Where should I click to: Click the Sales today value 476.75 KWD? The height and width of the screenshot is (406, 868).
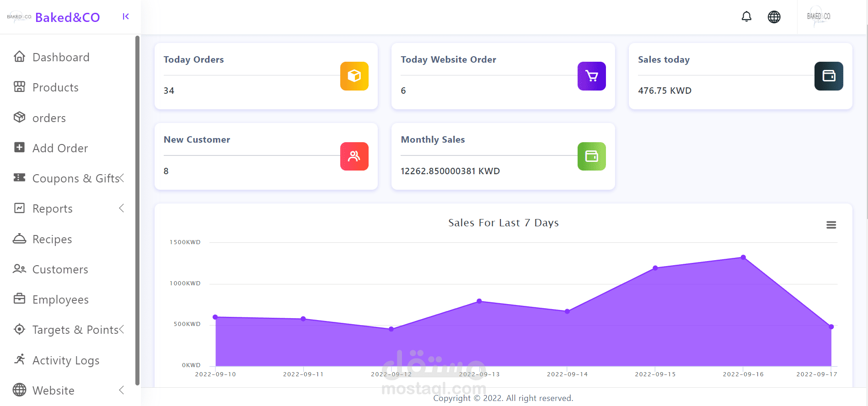tap(664, 91)
